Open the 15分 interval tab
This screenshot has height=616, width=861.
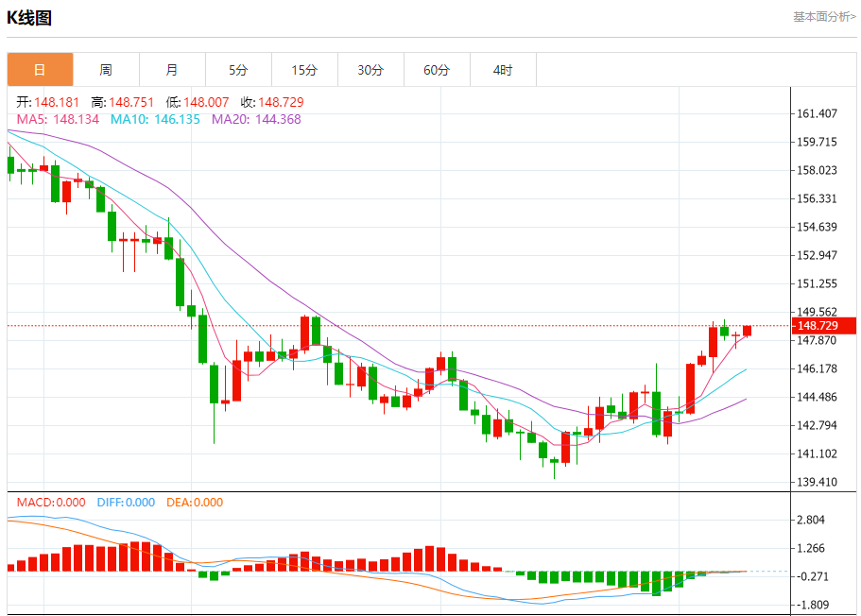coord(304,70)
